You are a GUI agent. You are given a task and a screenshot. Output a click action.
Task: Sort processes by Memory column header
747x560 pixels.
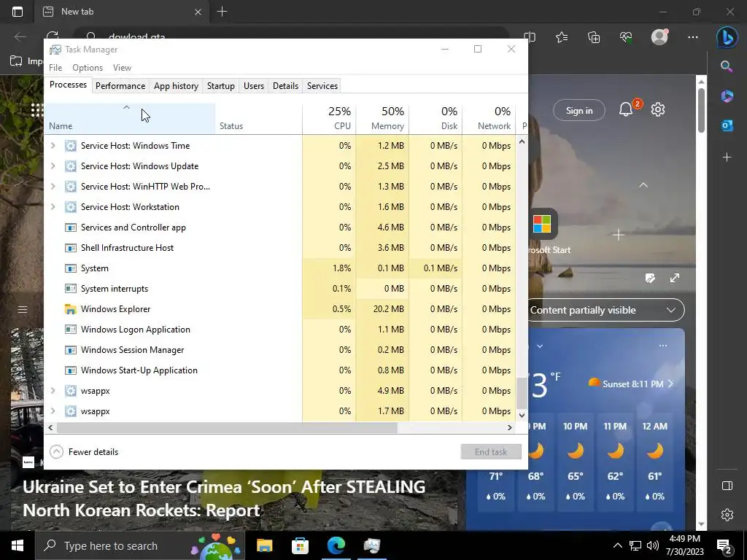(x=382, y=119)
